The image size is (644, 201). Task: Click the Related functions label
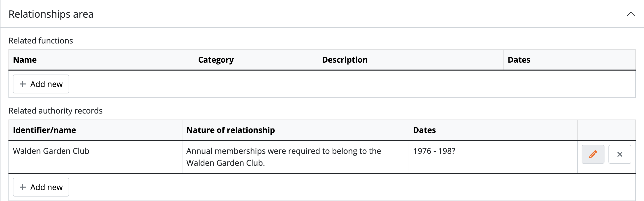41,40
